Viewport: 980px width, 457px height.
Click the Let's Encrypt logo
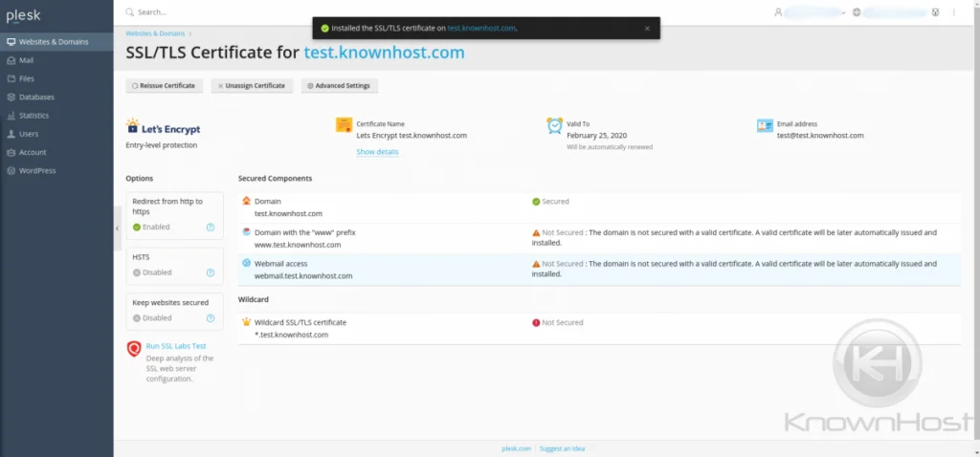coord(163,127)
